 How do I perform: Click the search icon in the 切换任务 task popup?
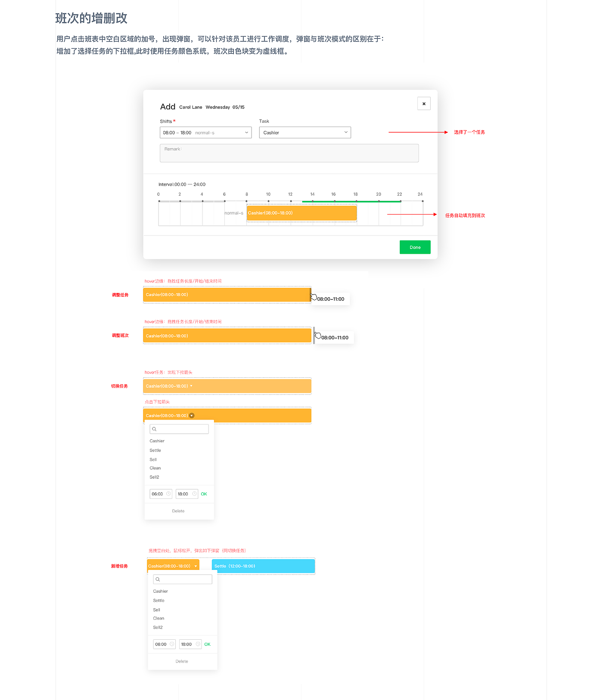point(154,429)
